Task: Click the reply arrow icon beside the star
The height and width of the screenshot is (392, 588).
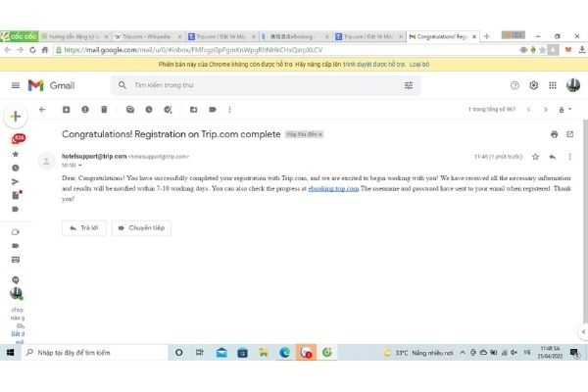Action: point(553,156)
